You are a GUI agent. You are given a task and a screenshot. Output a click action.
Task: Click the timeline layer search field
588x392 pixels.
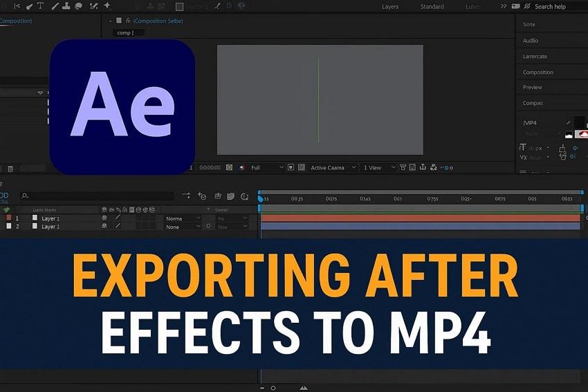(97, 196)
